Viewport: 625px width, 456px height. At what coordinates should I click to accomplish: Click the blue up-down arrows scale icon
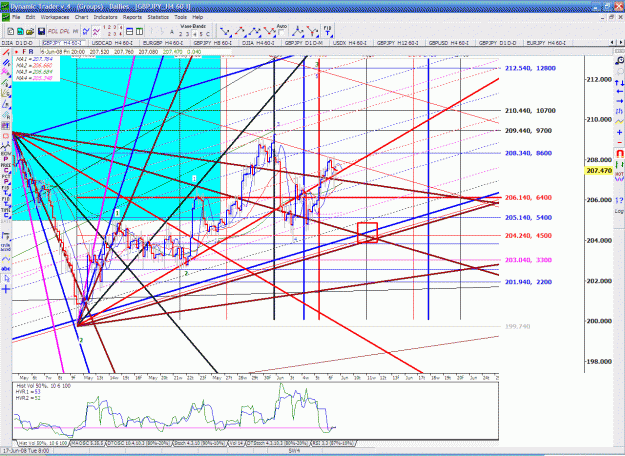(619, 83)
